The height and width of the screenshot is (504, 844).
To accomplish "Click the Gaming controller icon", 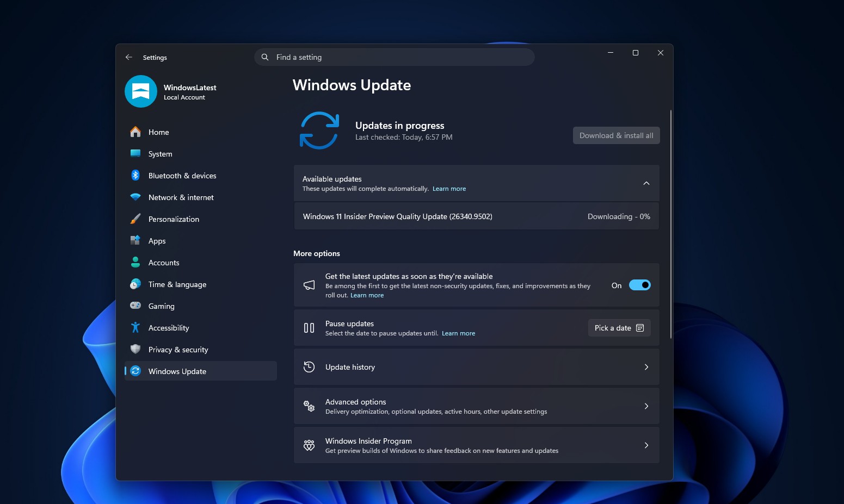I will (x=135, y=306).
